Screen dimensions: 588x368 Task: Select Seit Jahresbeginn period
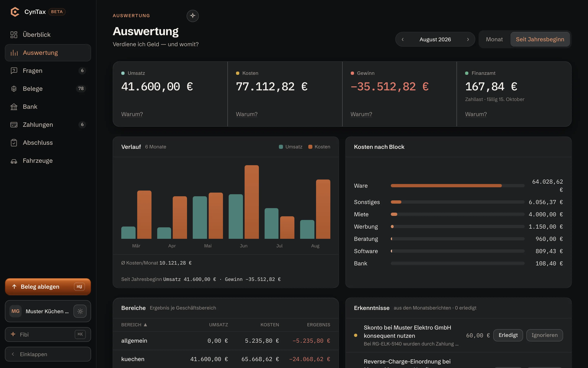point(540,39)
